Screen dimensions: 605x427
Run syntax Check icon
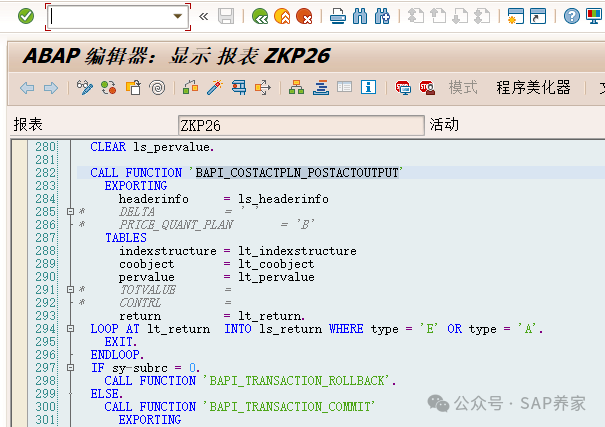[191, 88]
